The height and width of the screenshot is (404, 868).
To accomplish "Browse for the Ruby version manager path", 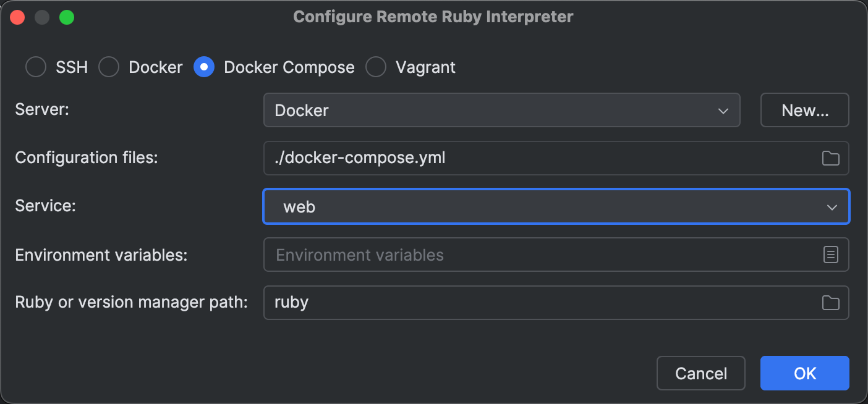I will point(832,303).
